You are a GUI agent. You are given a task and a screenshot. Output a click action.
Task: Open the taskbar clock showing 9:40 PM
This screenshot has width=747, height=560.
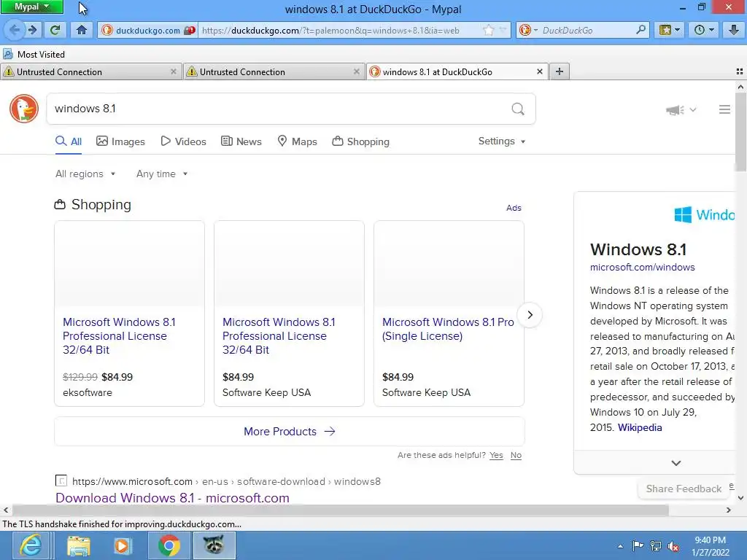711,546
